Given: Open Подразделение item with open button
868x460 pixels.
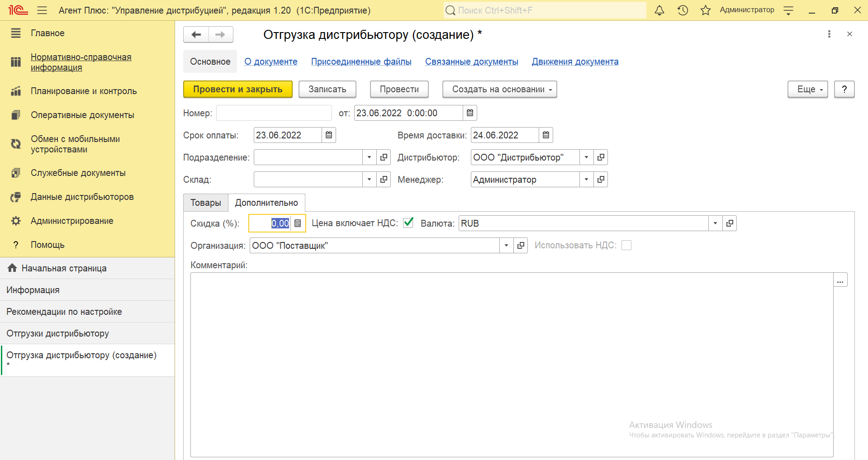Looking at the screenshot, I should (x=384, y=157).
